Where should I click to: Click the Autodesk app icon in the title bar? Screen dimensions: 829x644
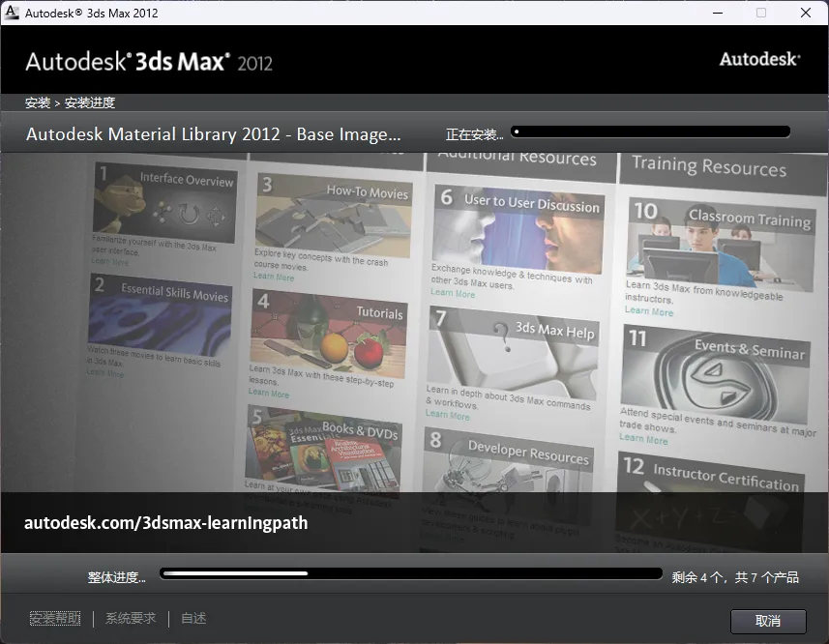coord(11,13)
